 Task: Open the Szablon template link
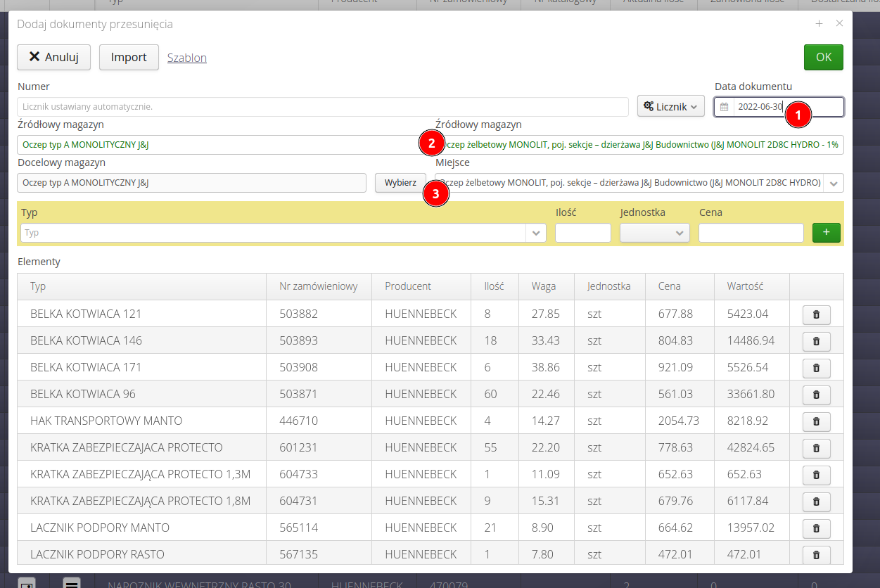click(187, 58)
